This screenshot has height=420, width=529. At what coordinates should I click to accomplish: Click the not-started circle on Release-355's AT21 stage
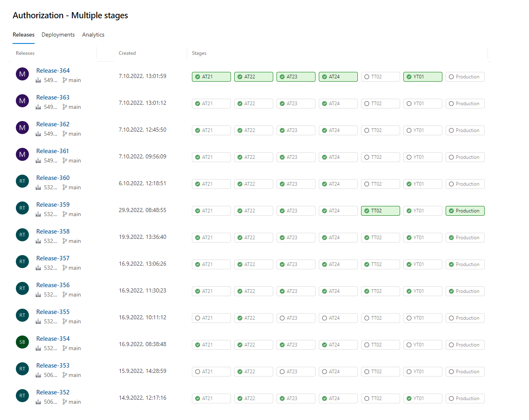(x=198, y=318)
